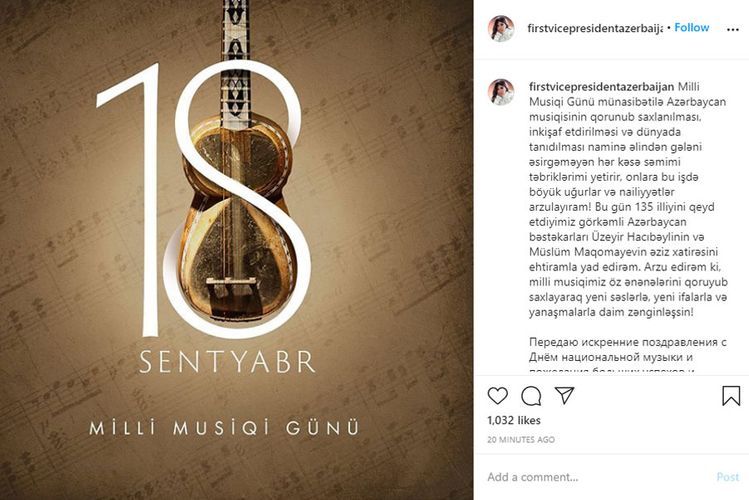Open firstvicepresidentazerbaijan username in header
Viewport: 749px width, 500px height.
tap(595, 28)
